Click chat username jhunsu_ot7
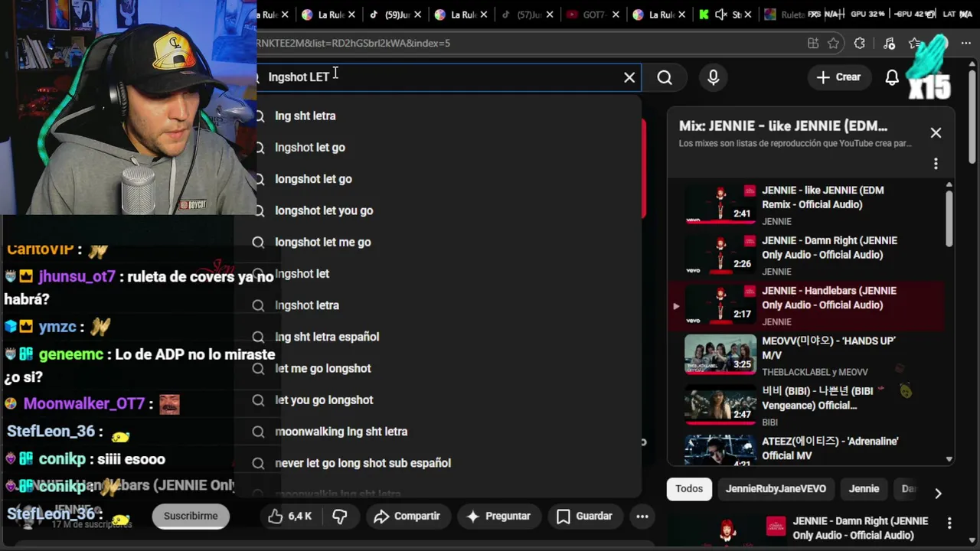Image resolution: width=980 pixels, height=551 pixels. 77,277
